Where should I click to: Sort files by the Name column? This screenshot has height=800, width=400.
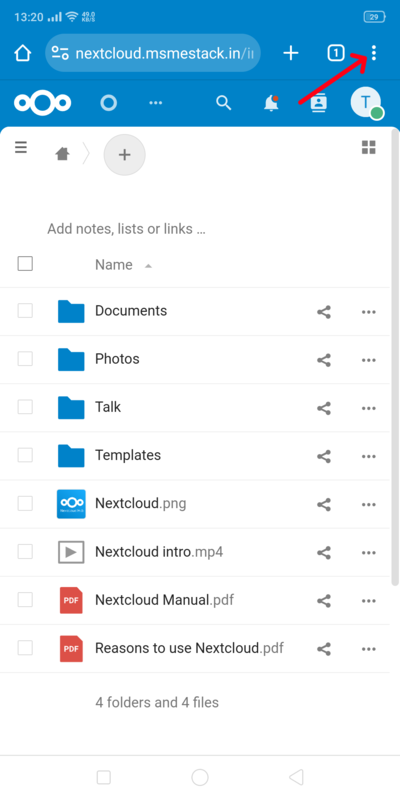point(114,264)
